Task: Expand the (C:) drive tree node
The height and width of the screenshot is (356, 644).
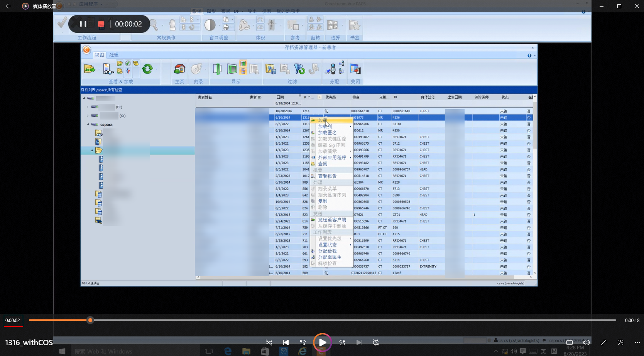Action: point(88,116)
